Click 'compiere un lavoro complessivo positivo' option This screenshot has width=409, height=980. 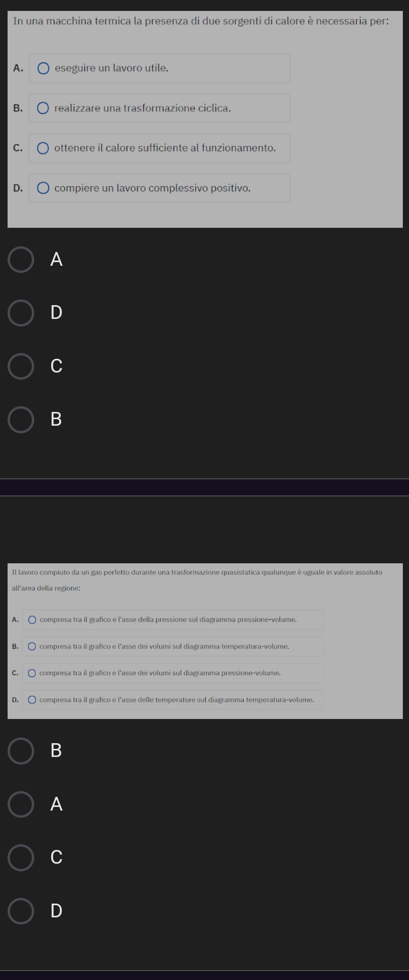coord(159,188)
